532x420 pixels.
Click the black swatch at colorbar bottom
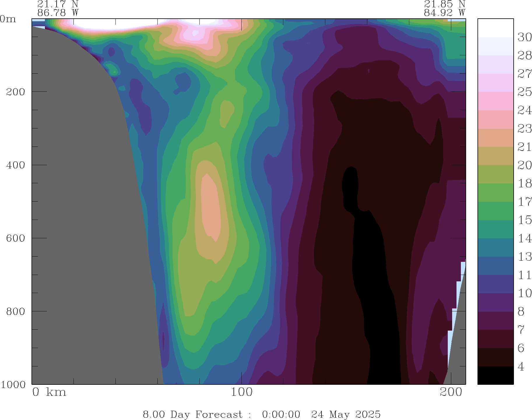[495, 375]
